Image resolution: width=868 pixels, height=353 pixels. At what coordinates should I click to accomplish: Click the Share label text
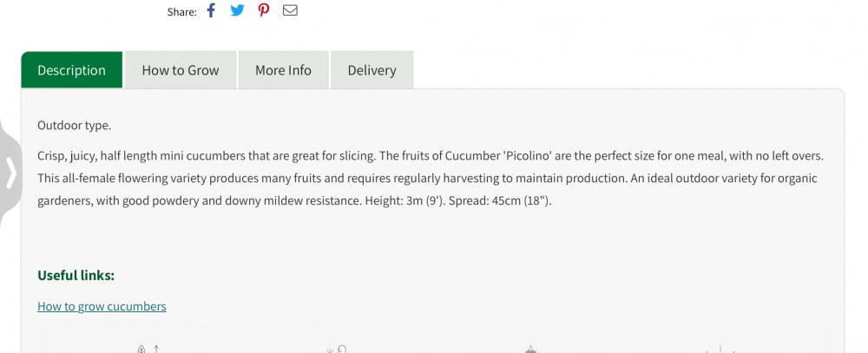pyautogui.click(x=182, y=11)
